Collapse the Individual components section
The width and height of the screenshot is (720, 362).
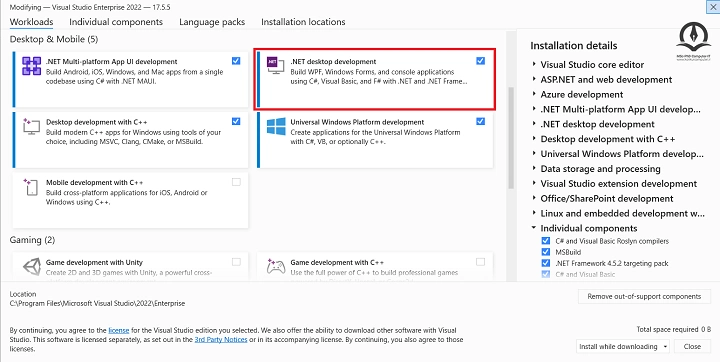pyautogui.click(x=534, y=228)
